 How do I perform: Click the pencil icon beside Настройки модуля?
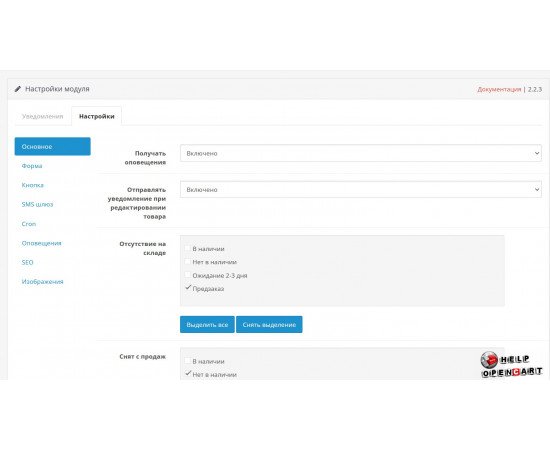18,89
